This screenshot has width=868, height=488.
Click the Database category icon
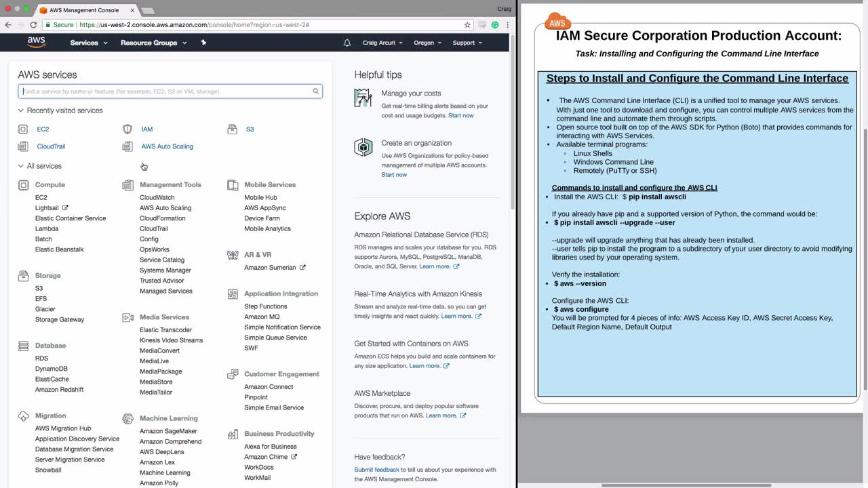point(24,346)
